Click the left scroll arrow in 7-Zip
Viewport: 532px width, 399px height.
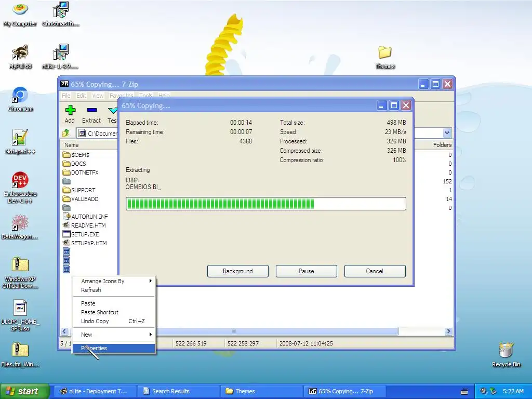(64, 331)
